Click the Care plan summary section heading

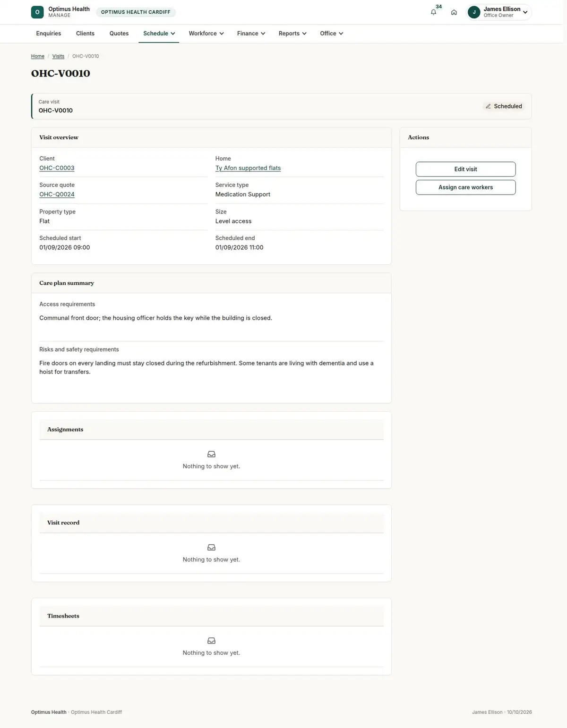[x=67, y=283]
